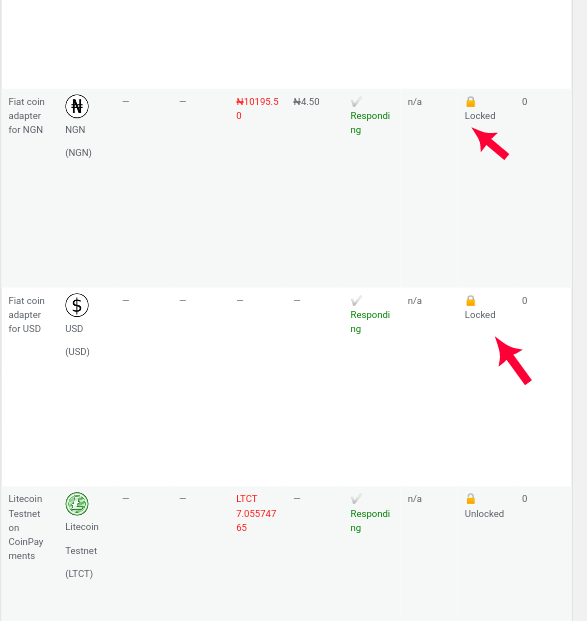Click the USD dollar coin icon

click(x=77, y=305)
